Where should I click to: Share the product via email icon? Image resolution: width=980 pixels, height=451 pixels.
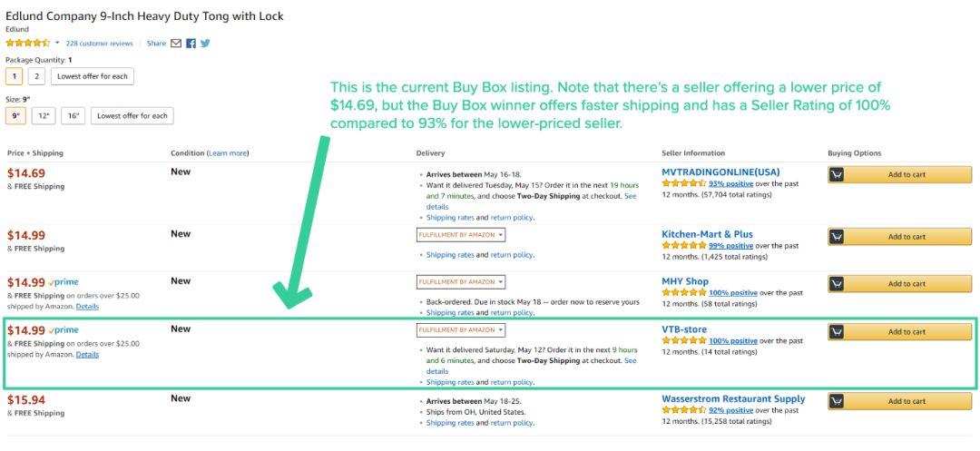tap(176, 44)
